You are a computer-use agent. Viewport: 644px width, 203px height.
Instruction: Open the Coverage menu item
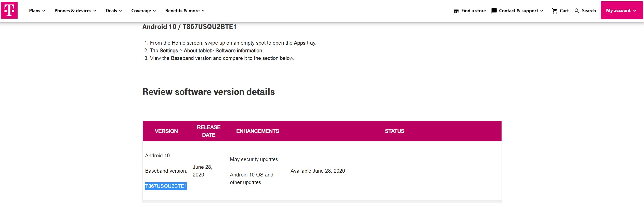tap(141, 11)
